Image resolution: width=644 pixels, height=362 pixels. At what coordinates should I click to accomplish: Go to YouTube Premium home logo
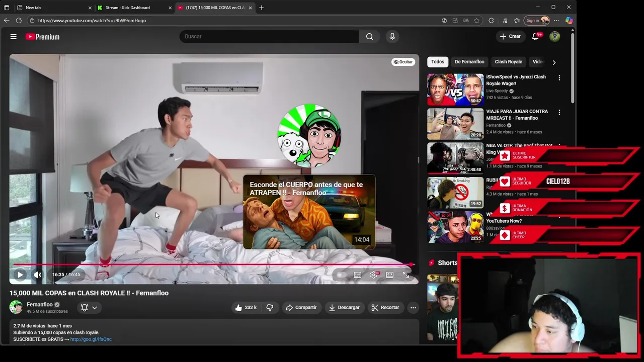(x=42, y=37)
